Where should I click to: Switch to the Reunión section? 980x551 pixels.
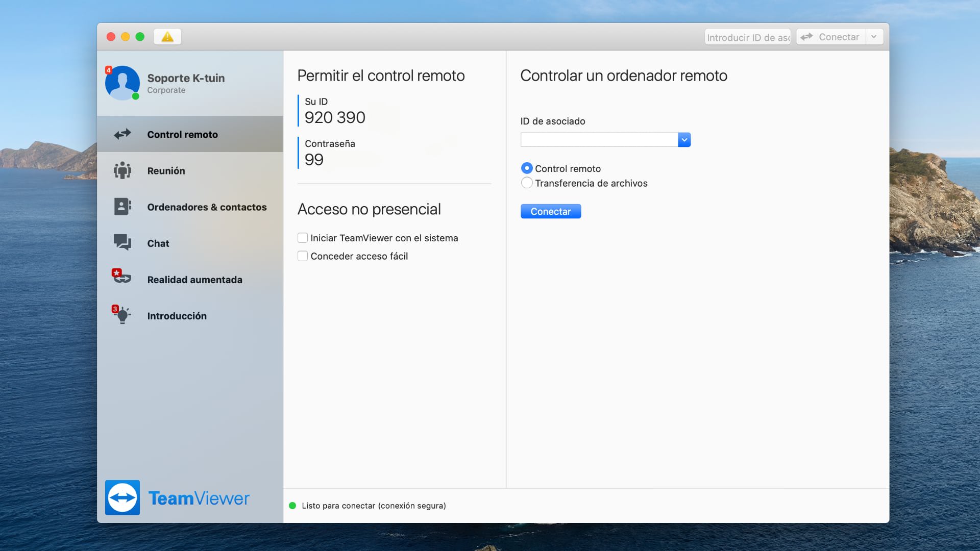click(166, 171)
